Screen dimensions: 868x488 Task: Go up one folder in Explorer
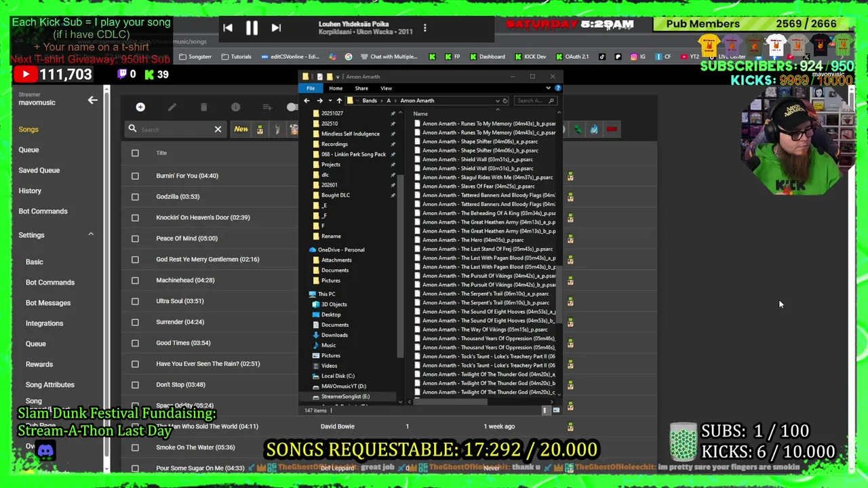coord(339,101)
